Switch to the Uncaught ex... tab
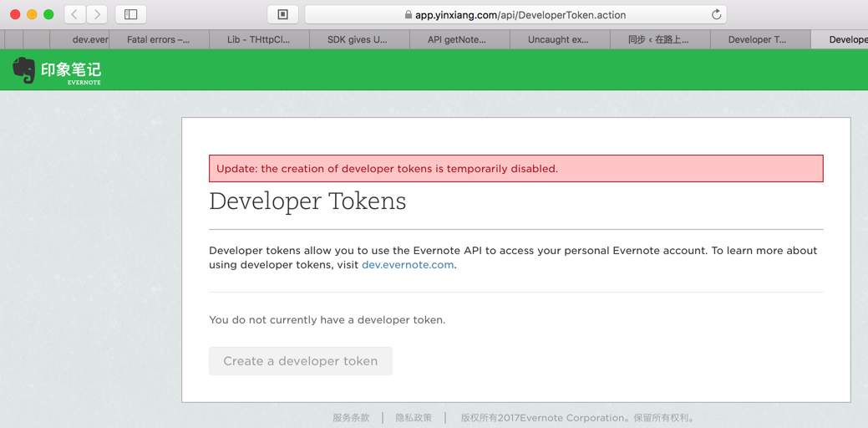 (x=560, y=40)
